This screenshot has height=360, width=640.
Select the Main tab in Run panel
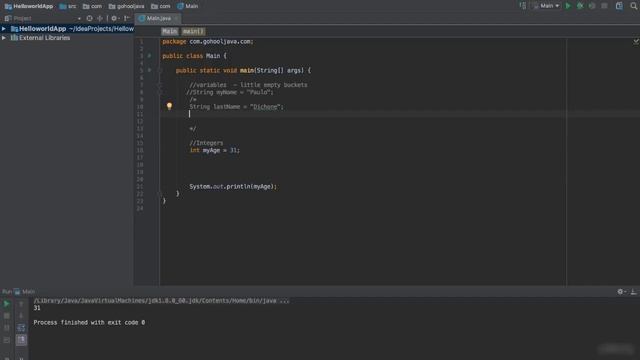25,291
